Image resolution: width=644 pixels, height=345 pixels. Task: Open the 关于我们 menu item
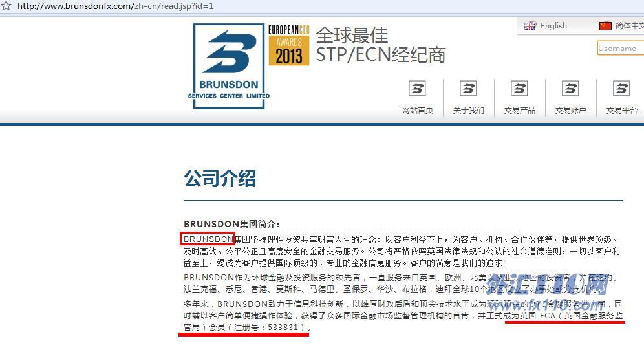point(468,110)
